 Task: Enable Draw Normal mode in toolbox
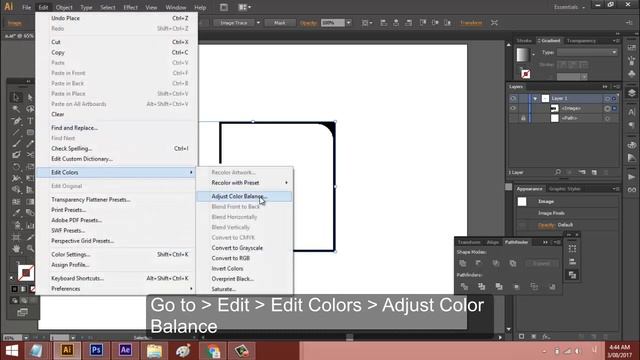click(x=14, y=300)
